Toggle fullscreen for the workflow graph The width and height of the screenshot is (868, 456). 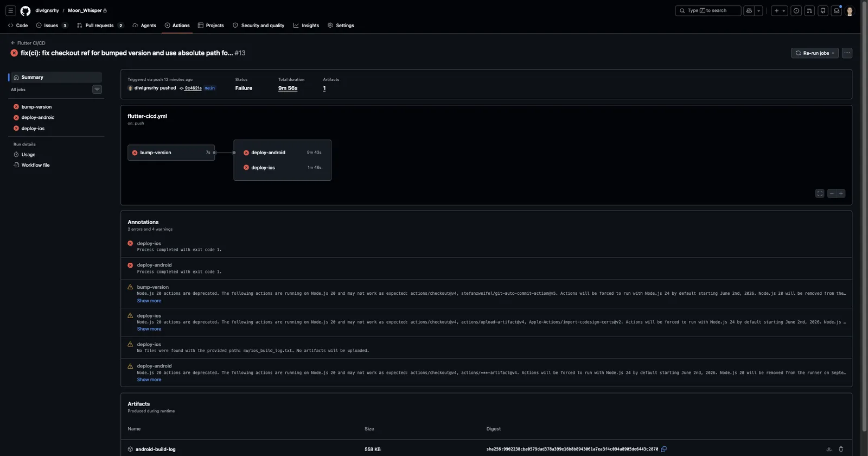(820, 193)
